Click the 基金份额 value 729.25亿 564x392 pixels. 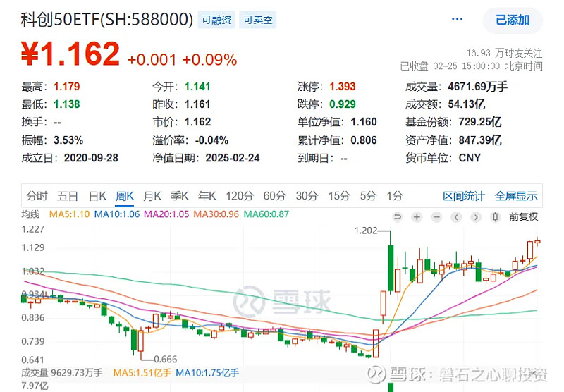pos(480,122)
